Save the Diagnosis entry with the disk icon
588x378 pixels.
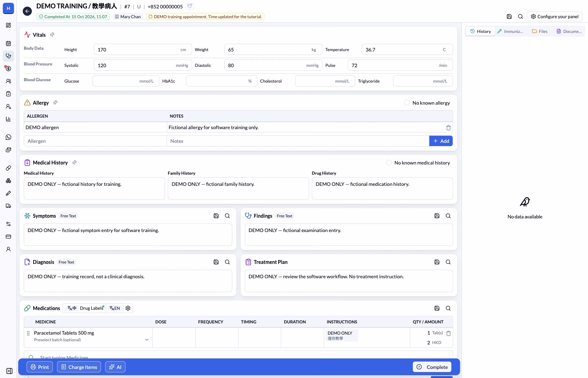pyautogui.click(x=216, y=262)
